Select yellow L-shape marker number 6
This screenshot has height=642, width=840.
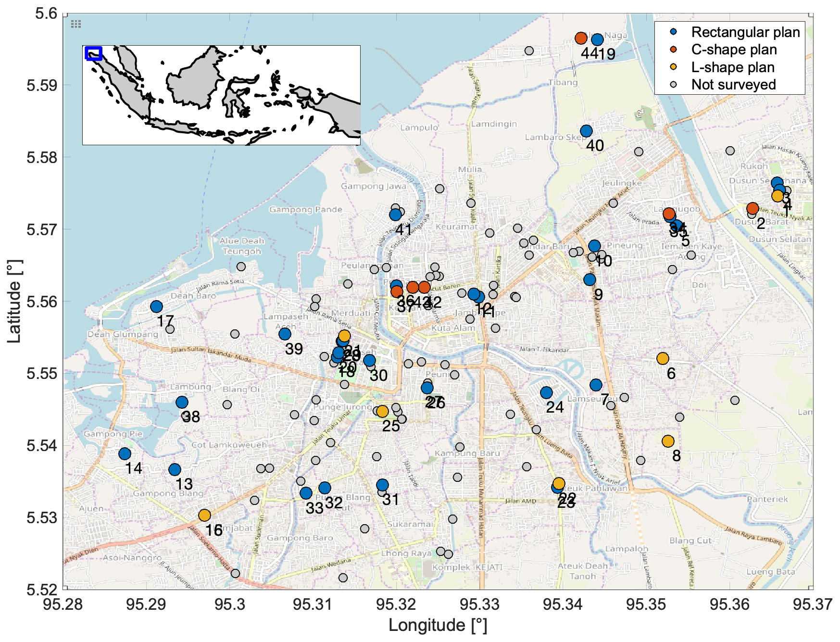(663, 358)
